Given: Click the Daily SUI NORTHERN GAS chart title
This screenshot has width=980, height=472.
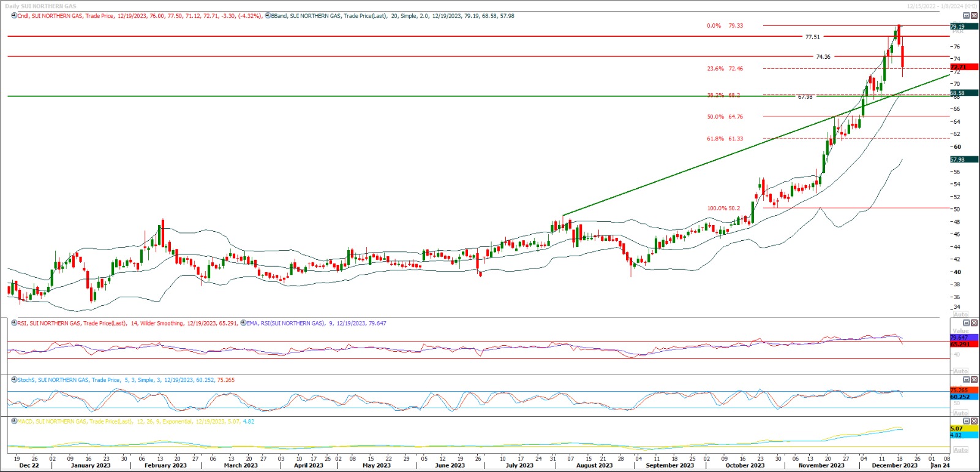Looking at the screenshot, I should (40, 6).
